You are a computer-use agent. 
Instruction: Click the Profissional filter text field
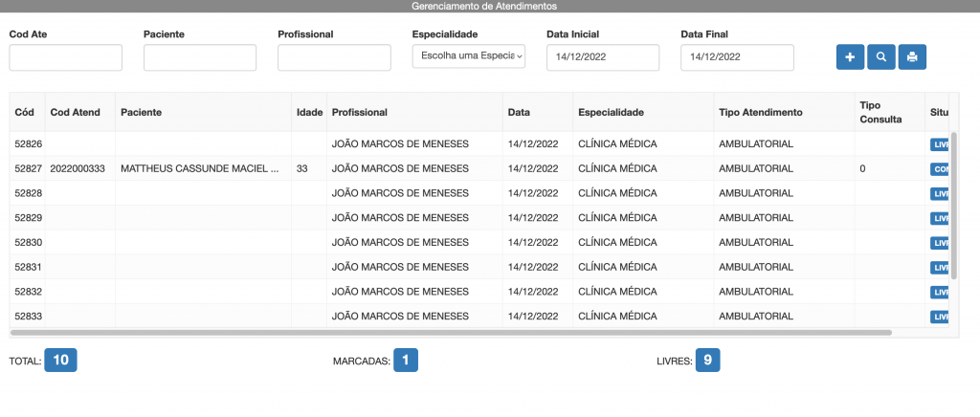click(x=334, y=57)
